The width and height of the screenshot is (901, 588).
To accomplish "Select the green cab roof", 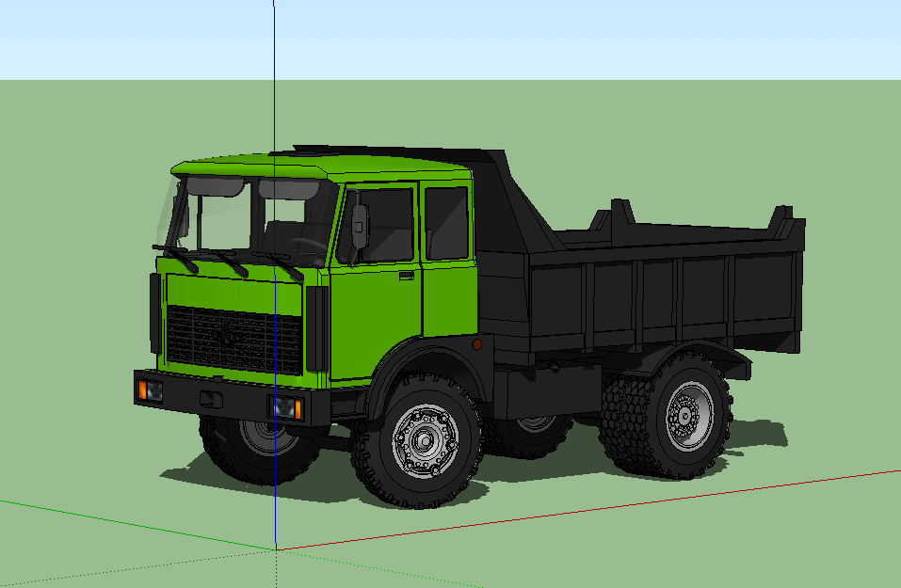I will pos(322,166).
